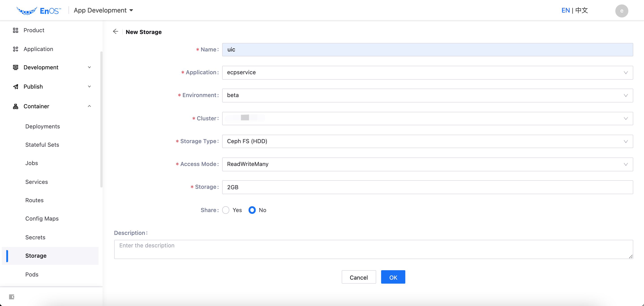644x306 pixels.
Task: Open the App Development switcher menu
Action: 103,11
